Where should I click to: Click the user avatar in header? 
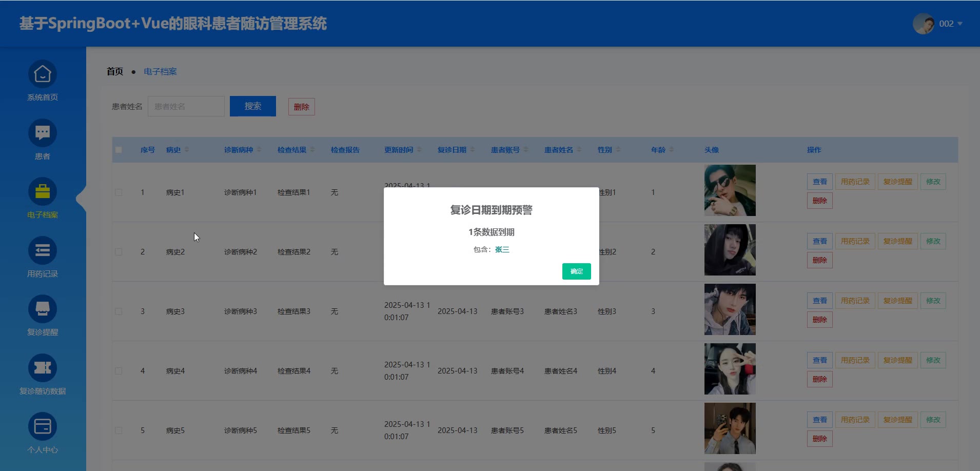point(923,24)
